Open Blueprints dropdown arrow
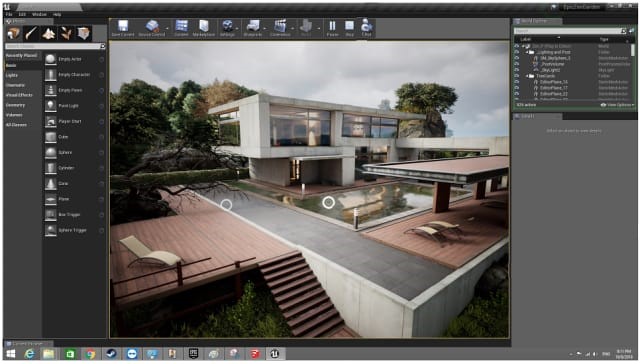 (265, 29)
